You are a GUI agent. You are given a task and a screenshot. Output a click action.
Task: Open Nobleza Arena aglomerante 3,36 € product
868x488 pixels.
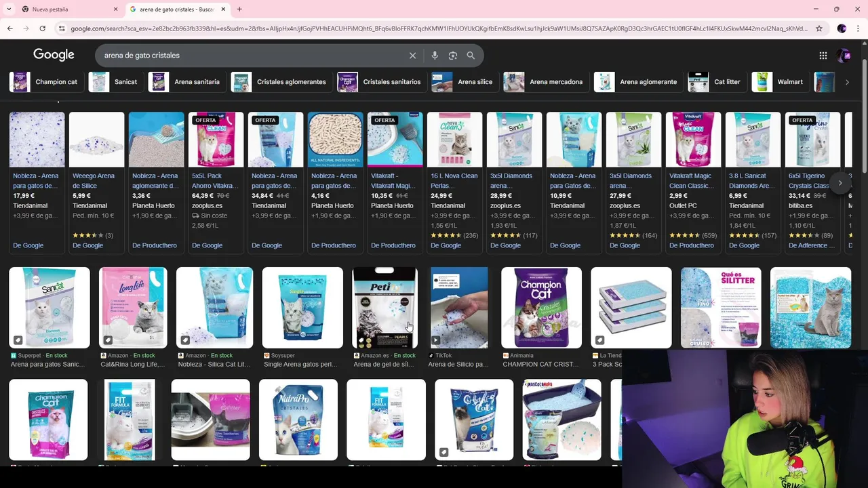tap(156, 183)
